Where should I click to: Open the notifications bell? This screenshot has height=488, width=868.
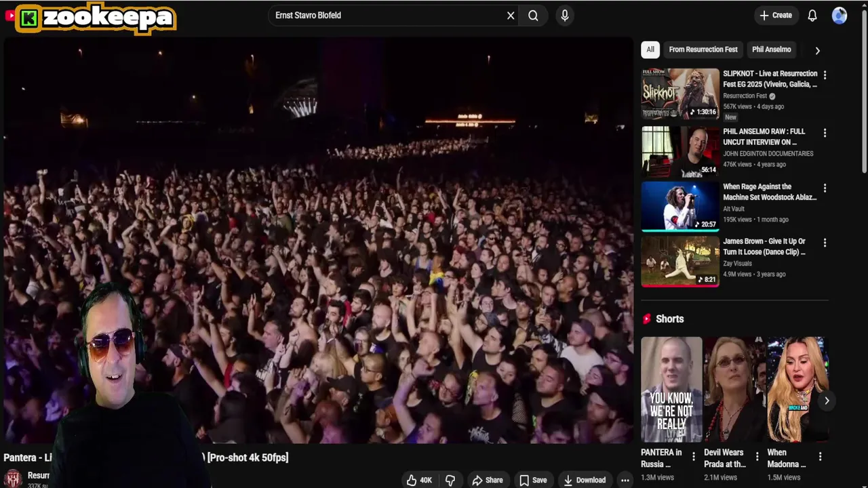click(x=812, y=16)
